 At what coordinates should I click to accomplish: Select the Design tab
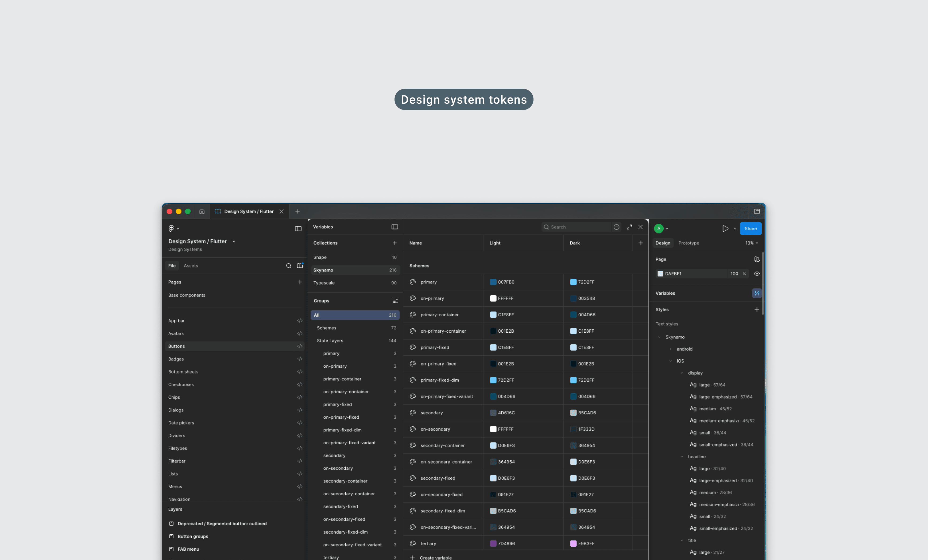pyautogui.click(x=663, y=243)
